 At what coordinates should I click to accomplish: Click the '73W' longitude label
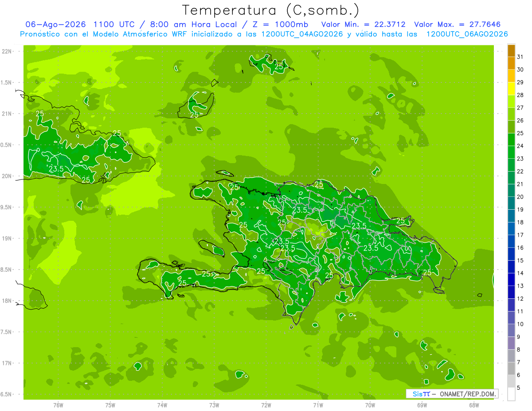214,405
